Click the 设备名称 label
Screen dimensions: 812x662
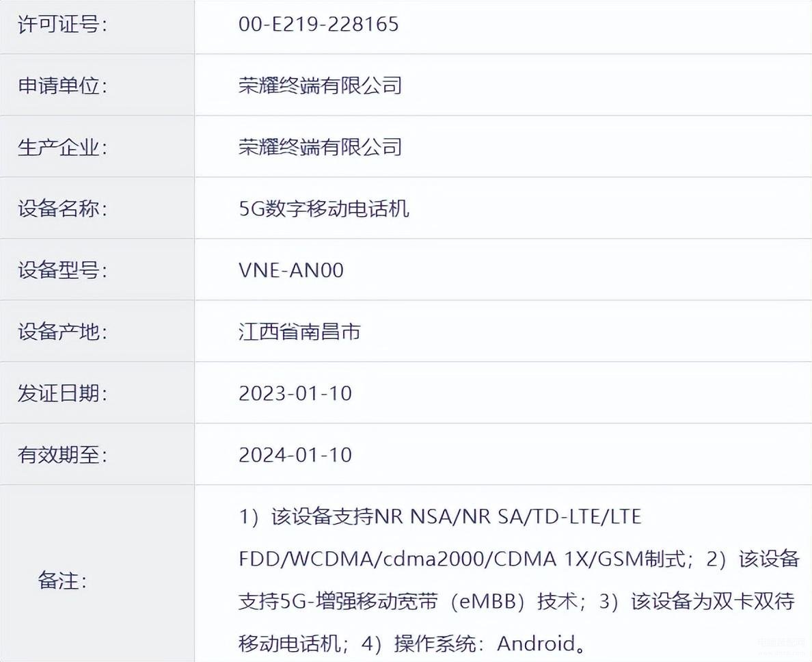[x=63, y=209]
